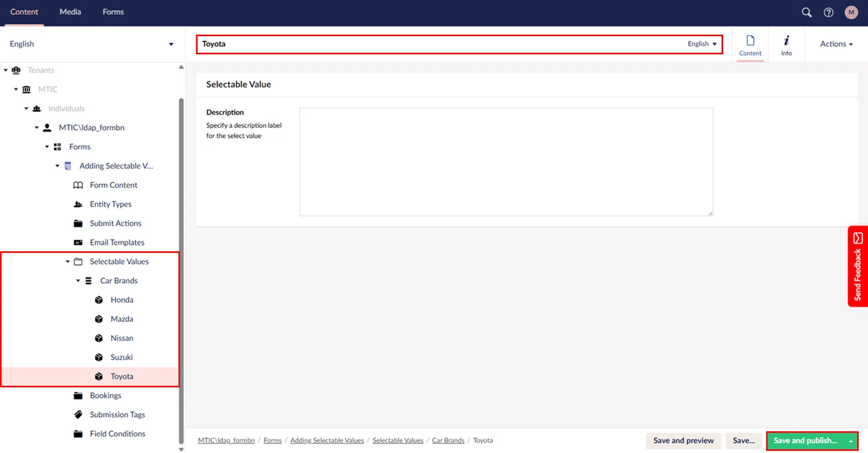
Task: Open the help question mark icon
Action: (828, 12)
